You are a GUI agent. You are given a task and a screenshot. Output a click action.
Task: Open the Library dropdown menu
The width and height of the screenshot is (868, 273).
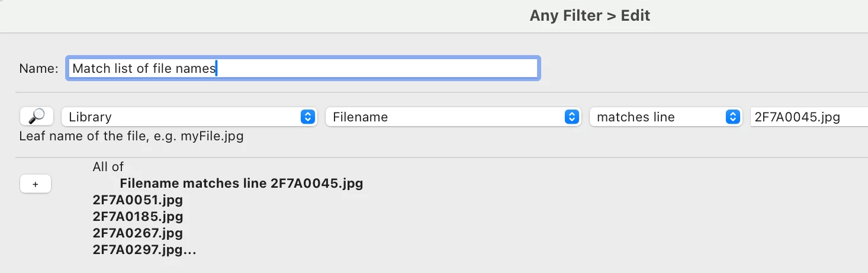click(184, 117)
